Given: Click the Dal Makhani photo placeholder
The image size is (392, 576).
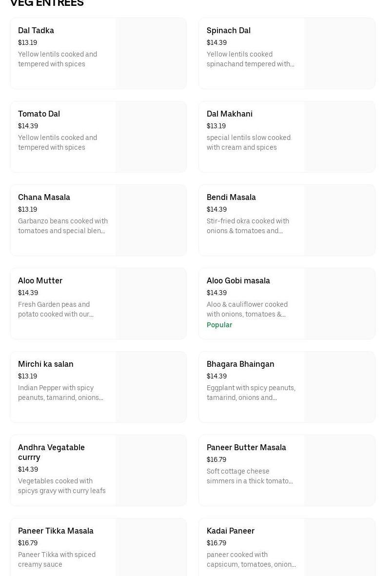Looking at the screenshot, I should click(x=340, y=137).
